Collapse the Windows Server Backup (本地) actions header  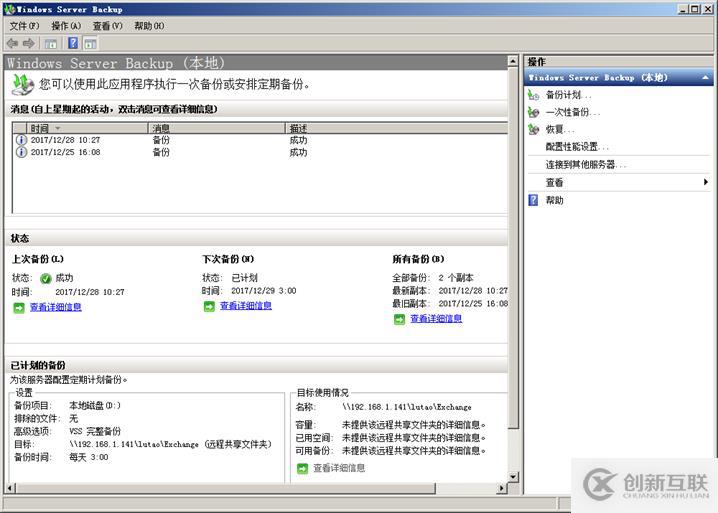point(705,78)
